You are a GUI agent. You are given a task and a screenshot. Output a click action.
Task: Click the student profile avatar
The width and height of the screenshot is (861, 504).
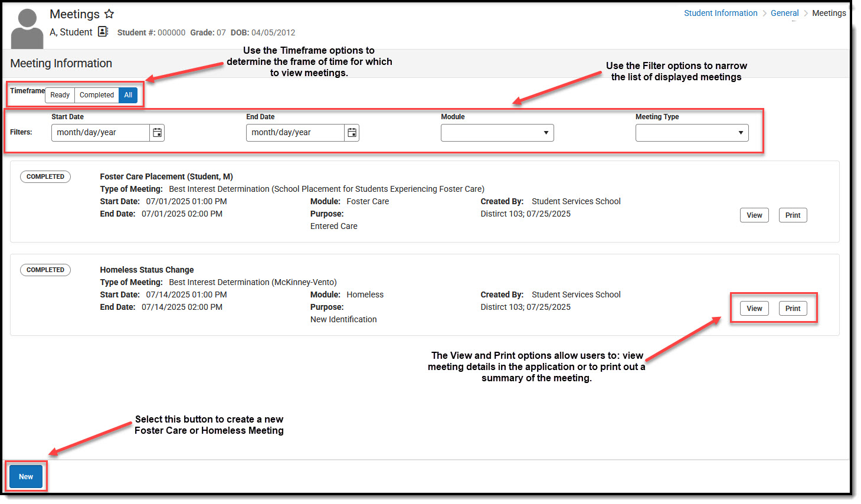27,26
